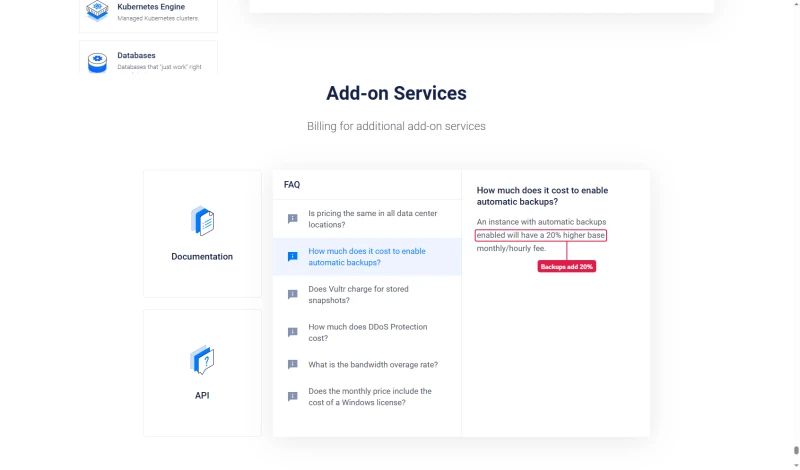Open the Databases product title
Viewport: 800px width, 470px height.
point(136,55)
